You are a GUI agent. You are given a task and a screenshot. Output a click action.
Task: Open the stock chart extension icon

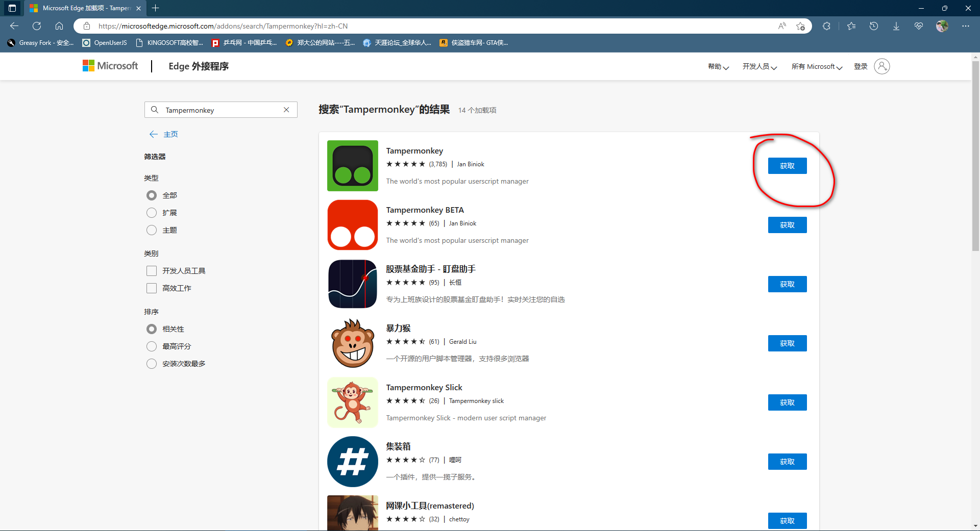tap(353, 284)
